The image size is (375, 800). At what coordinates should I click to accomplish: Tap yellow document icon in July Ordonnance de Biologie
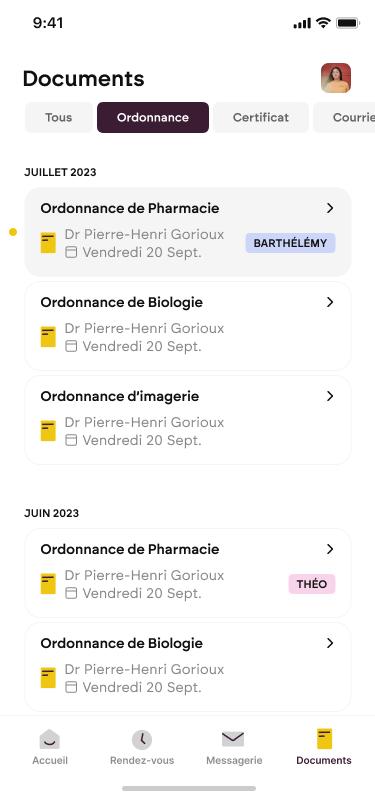click(48, 337)
